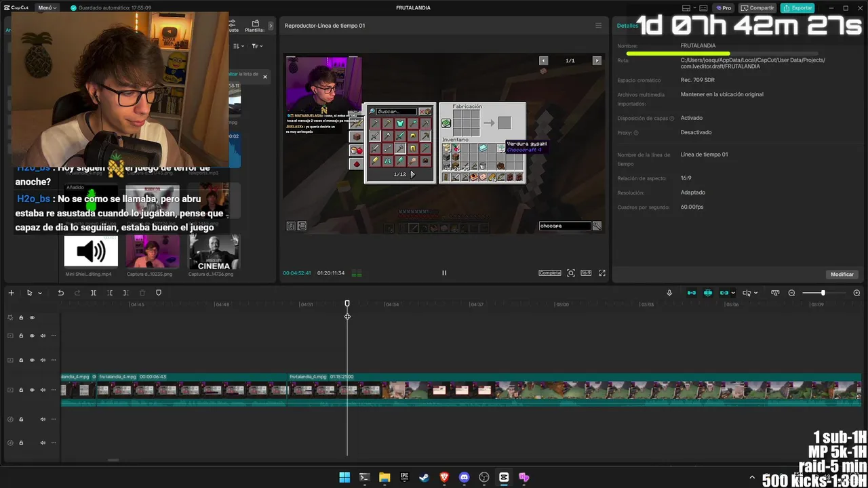Open the pointer tool mode dropdown arrow

tap(40, 293)
